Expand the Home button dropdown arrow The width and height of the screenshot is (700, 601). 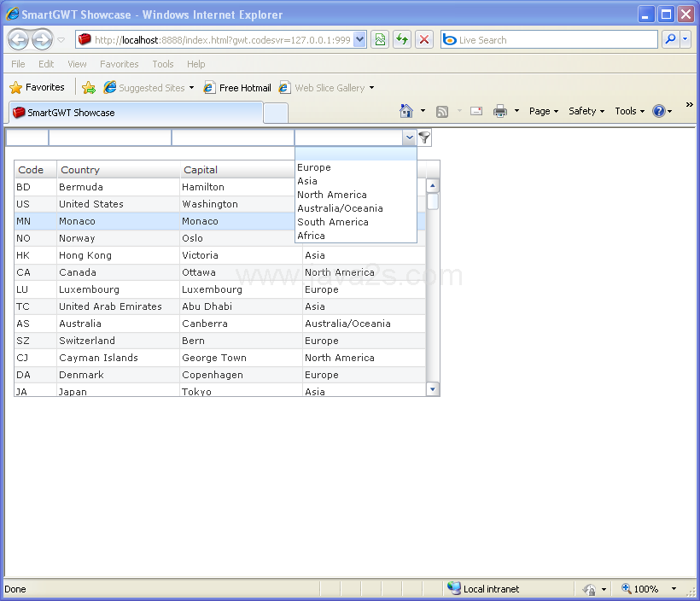pos(423,111)
